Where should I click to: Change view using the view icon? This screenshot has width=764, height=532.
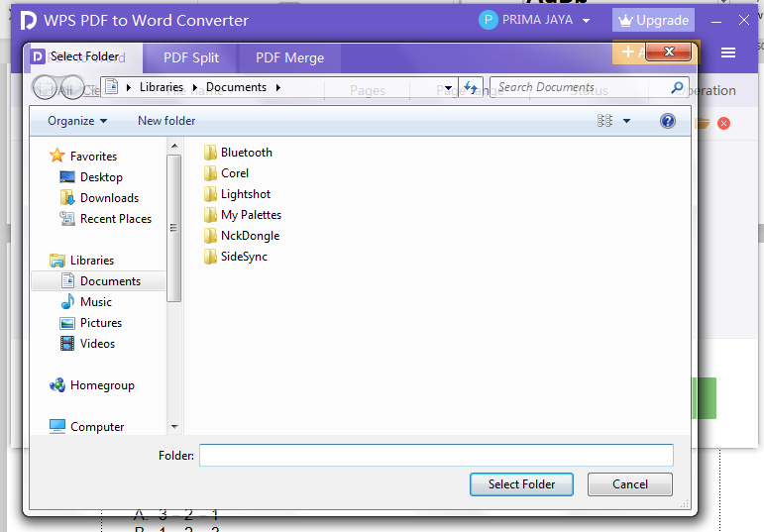pyautogui.click(x=604, y=121)
